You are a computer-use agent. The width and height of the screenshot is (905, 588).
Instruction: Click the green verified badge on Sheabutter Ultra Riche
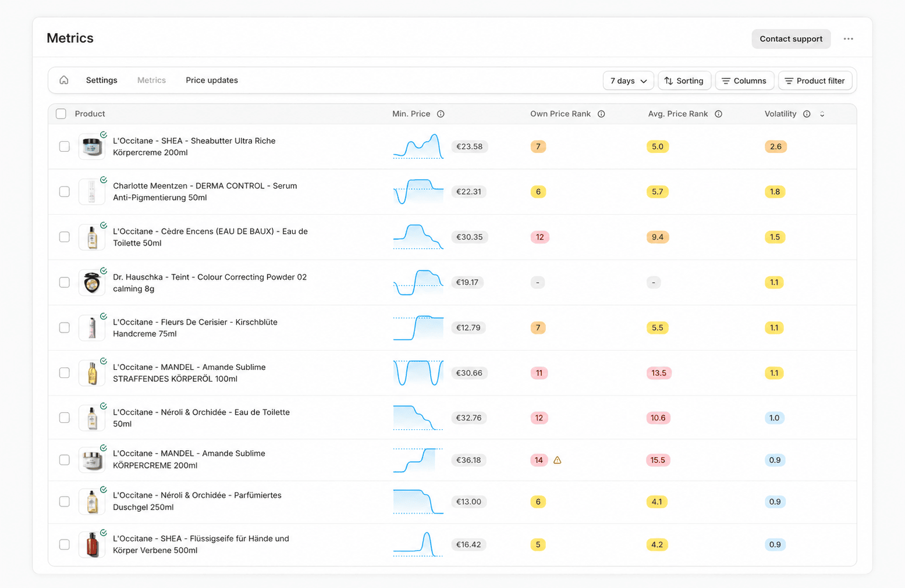(104, 135)
